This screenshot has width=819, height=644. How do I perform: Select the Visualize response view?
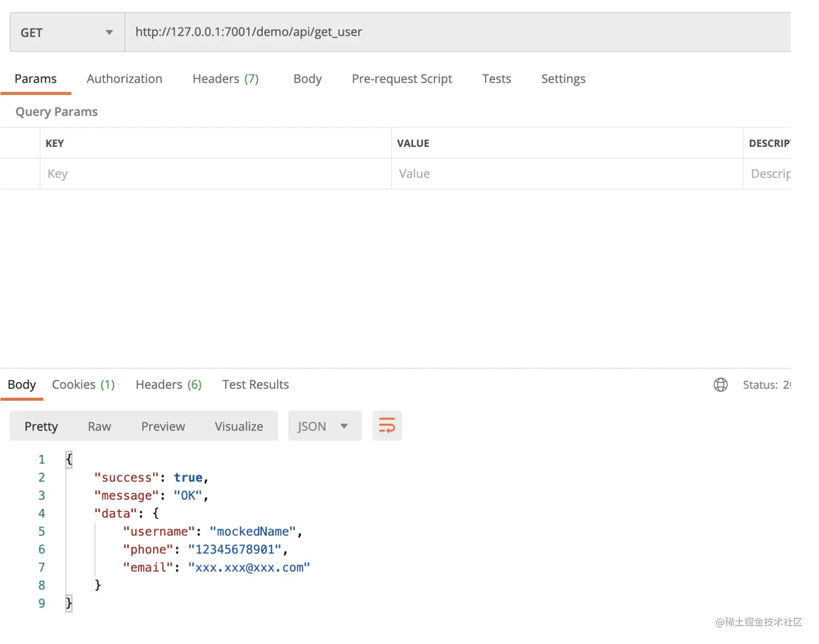pos(239,426)
